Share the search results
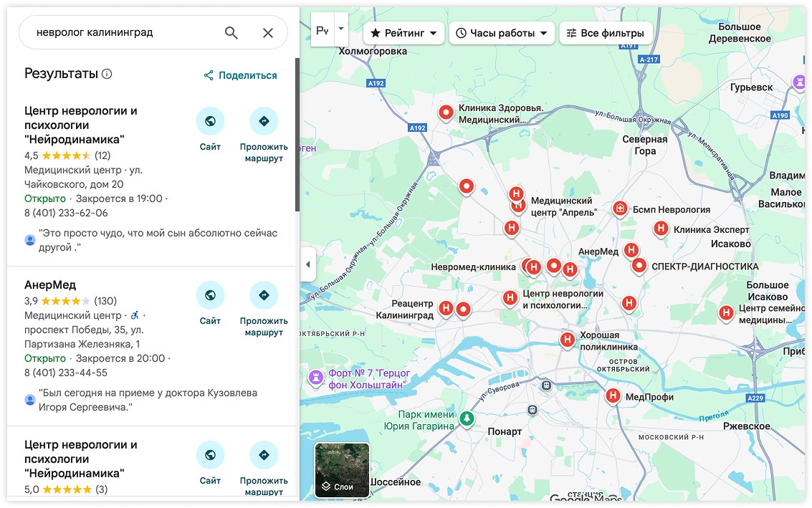Screen dimensions: 812x508 point(240,75)
